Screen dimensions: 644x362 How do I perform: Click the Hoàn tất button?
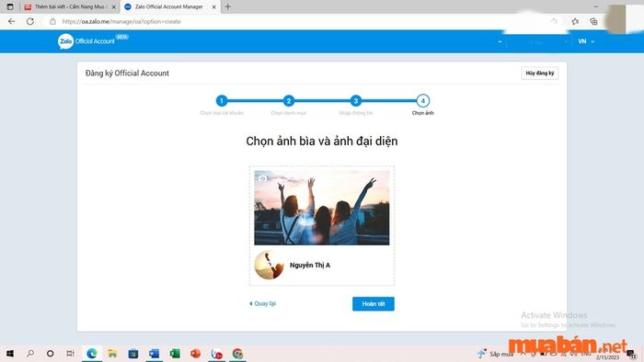pyautogui.click(x=374, y=304)
